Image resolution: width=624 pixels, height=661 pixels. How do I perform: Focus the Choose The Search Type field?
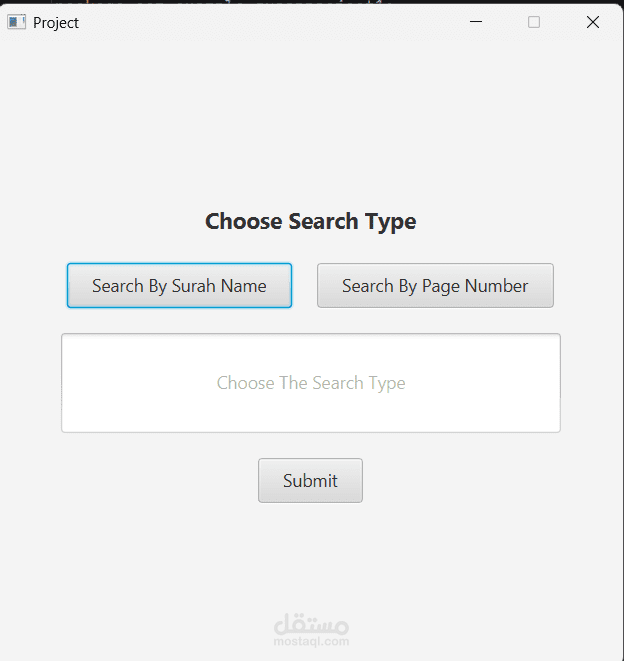click(311, 383)
